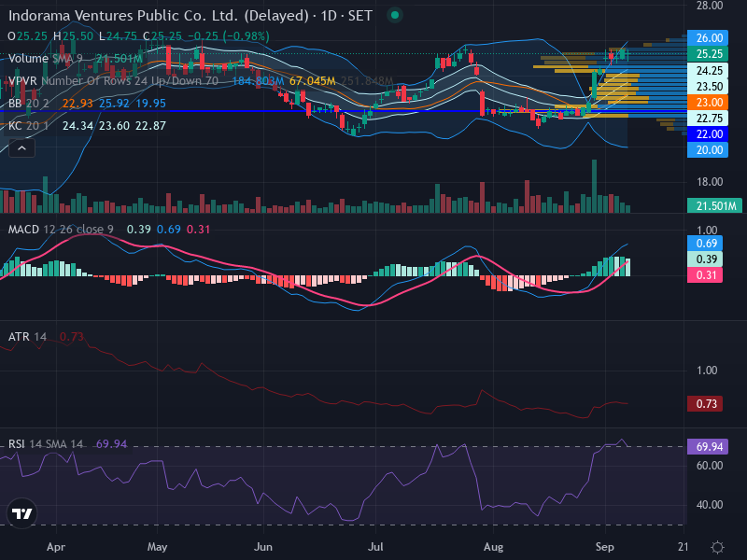The image size is (747, 560).
Task: Click the current price 25.25 label
Action: click(708, 54)
